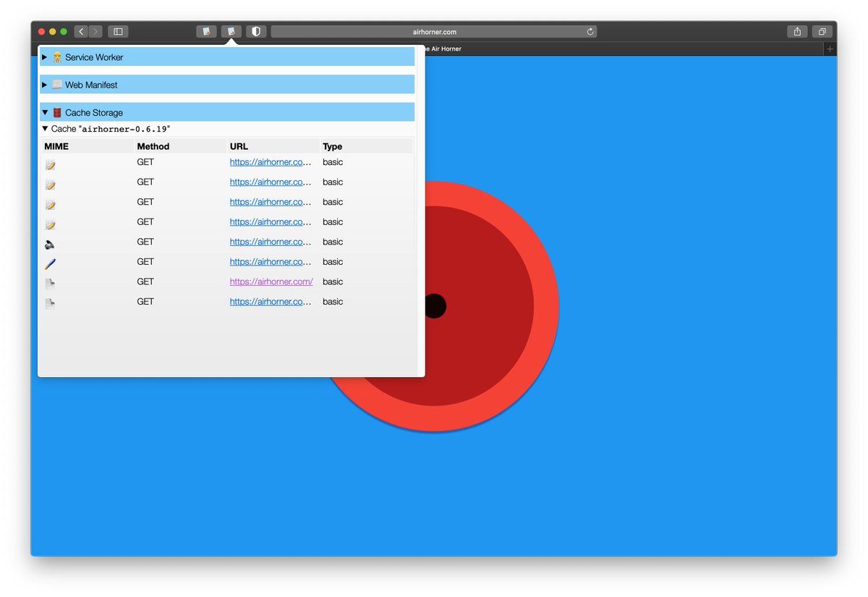Open the URL link in the paintbrush icon row
The image size is (868, 597).
coord(271,262)
